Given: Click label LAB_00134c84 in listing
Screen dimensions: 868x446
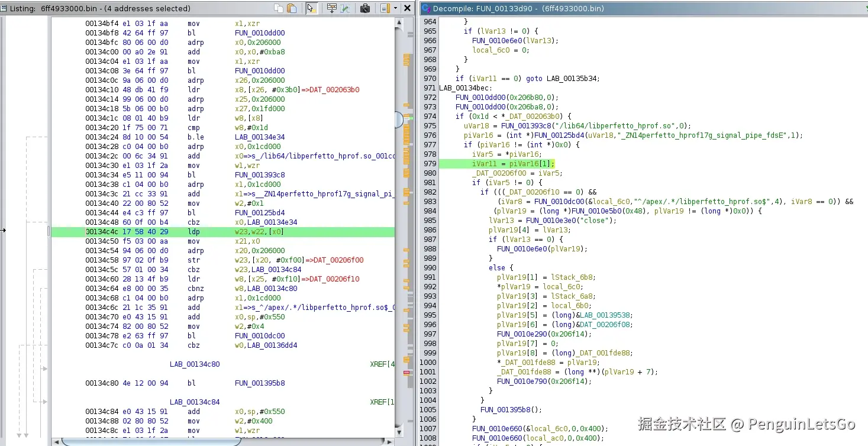Looking at the screenshot, I should click(x=195, y=402).
